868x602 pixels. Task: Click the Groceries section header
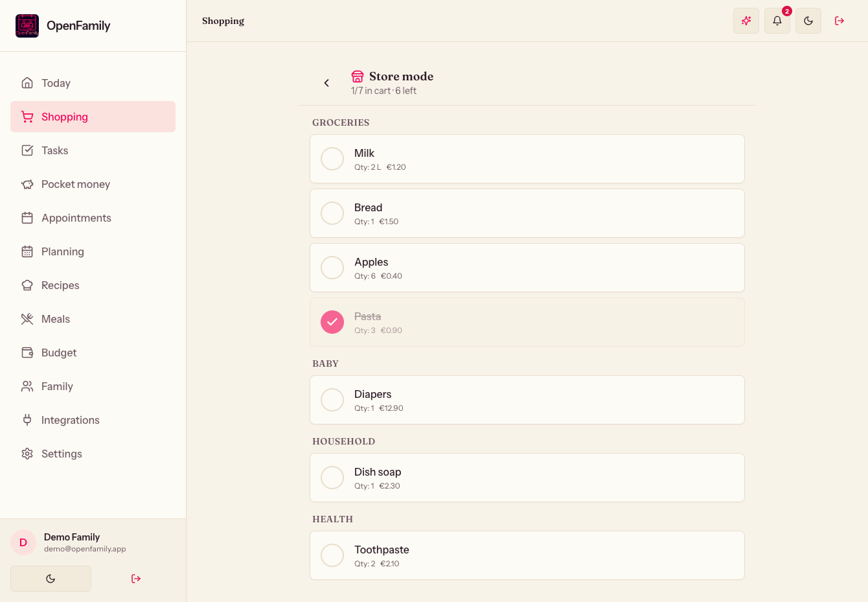click(x=341, y=122)
